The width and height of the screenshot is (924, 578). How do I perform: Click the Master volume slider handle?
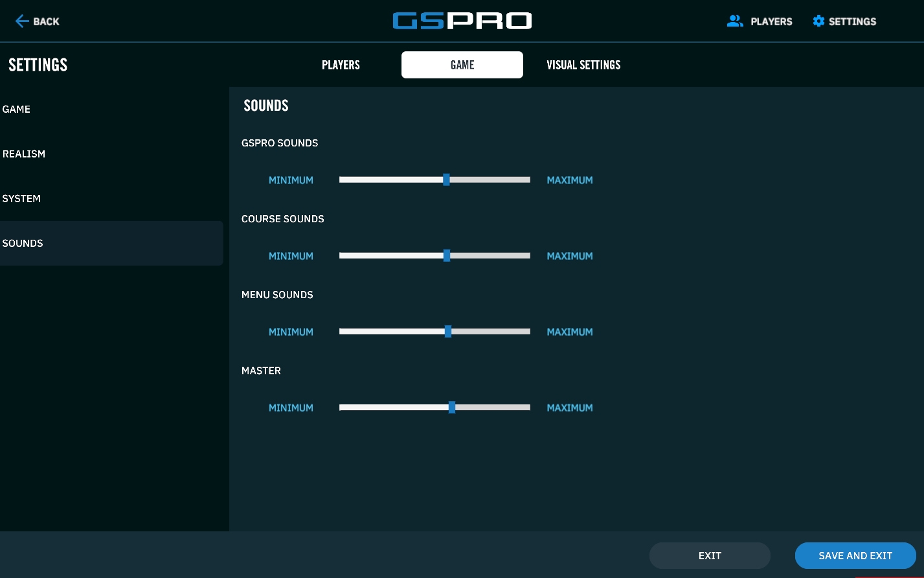[452, 408]
